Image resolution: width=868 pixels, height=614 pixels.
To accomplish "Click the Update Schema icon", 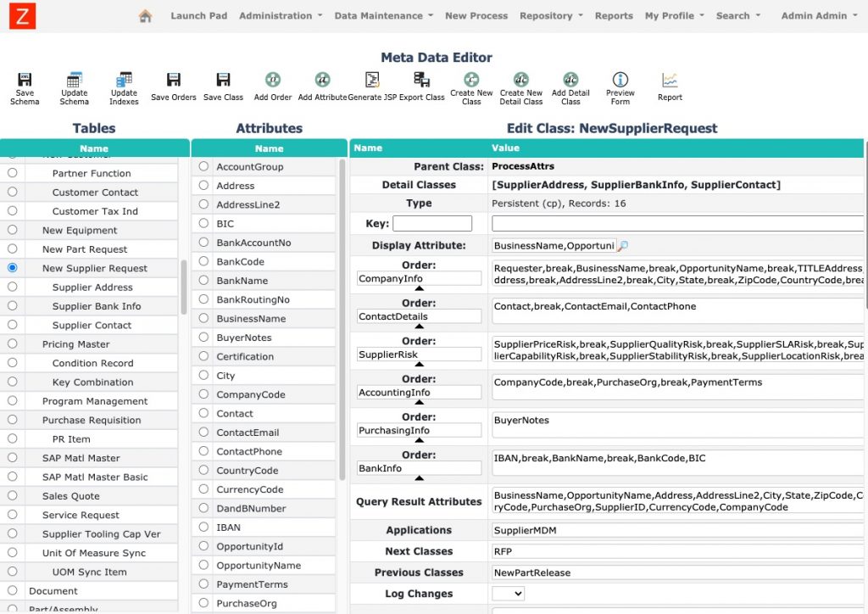I will (75, 80).
